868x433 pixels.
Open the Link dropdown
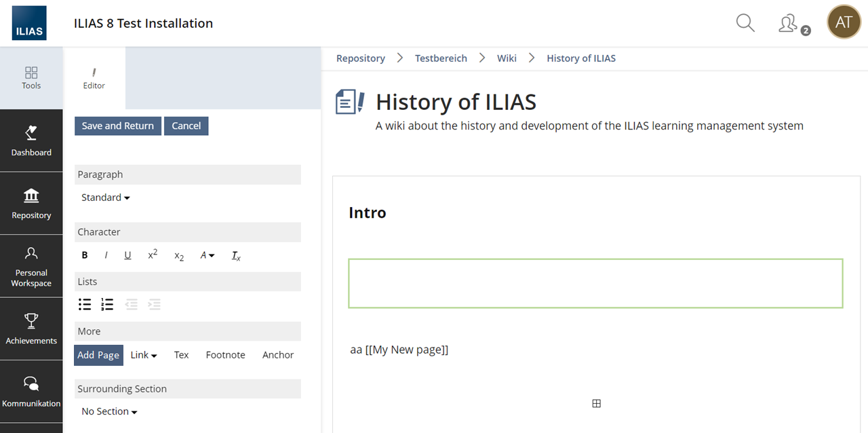(x=144, y=355)
